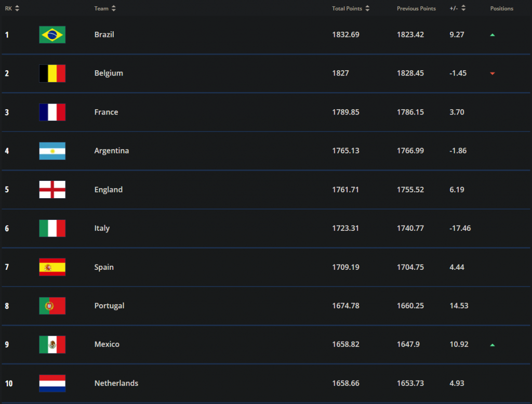This screenshot has width=532, height=404.
Task: Click the Brazil flag icon
Action: pyautogui.click(x=52, y=35)
